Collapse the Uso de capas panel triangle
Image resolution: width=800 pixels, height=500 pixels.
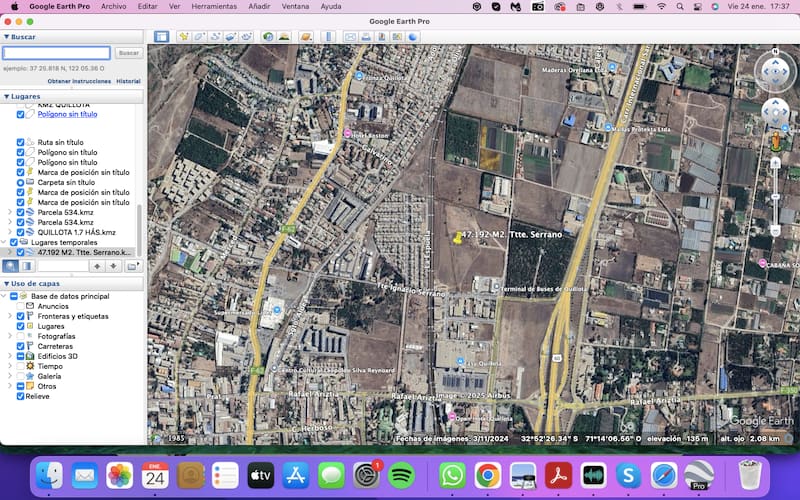point(7,284)
